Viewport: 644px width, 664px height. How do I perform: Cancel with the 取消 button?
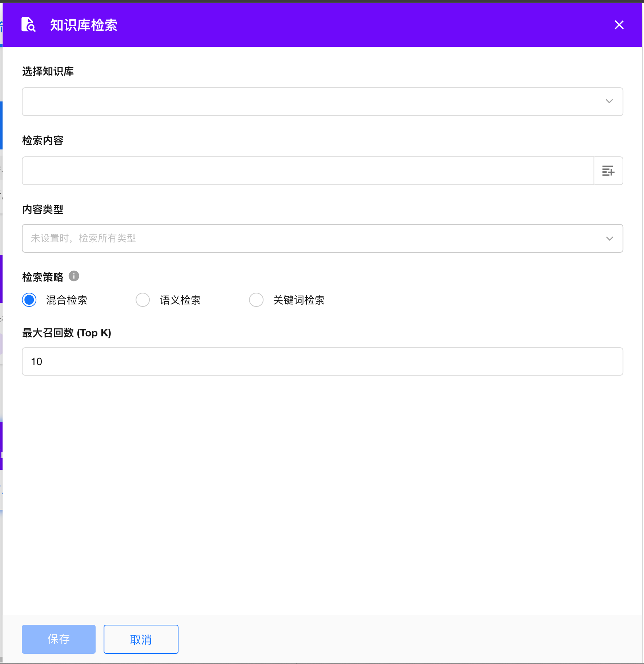tap(141, 639)
